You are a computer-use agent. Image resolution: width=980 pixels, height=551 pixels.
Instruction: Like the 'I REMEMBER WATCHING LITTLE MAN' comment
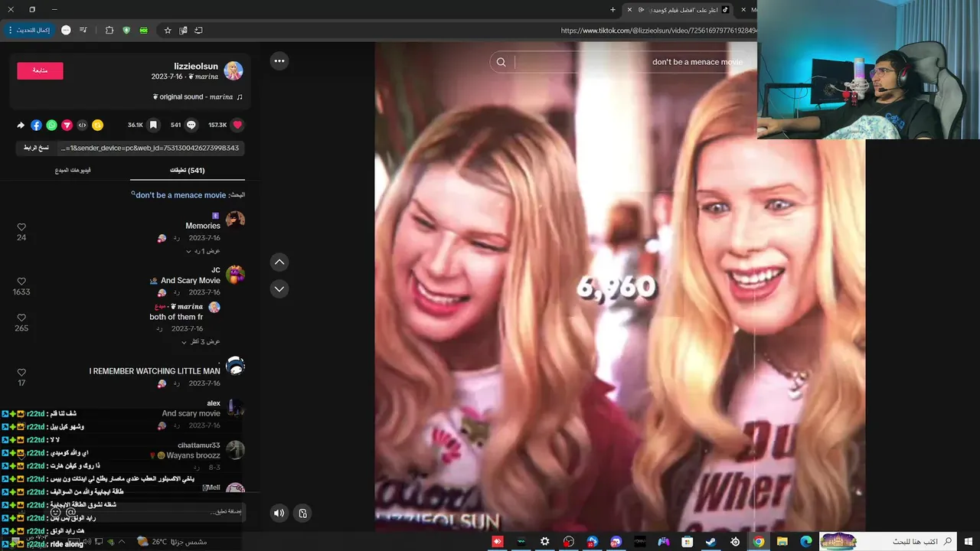(21, 373)
